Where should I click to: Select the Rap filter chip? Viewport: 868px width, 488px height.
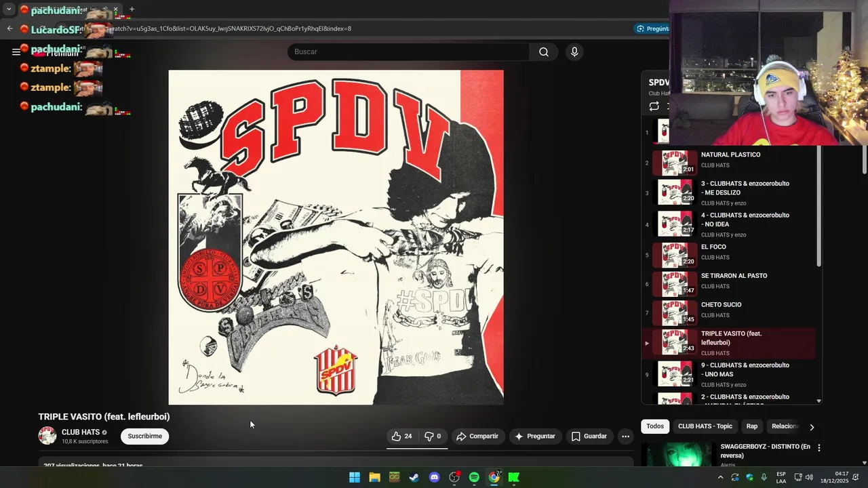[752, 426]
